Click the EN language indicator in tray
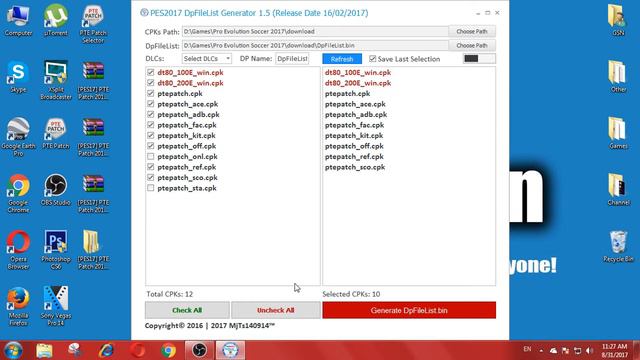640x360 pixels. pyautogui.click(x=527, y=349)
